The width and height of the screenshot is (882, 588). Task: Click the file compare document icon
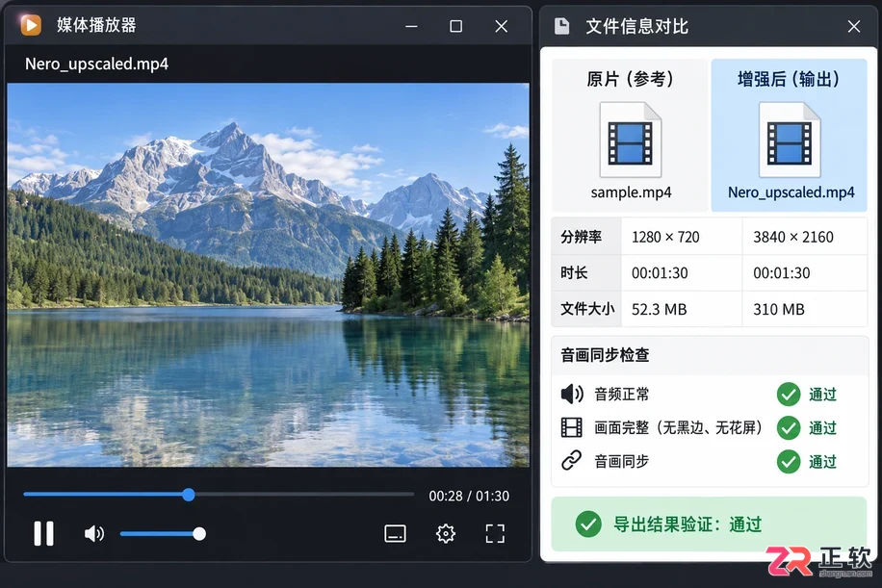pyautogui.click(x=561, y=26)
